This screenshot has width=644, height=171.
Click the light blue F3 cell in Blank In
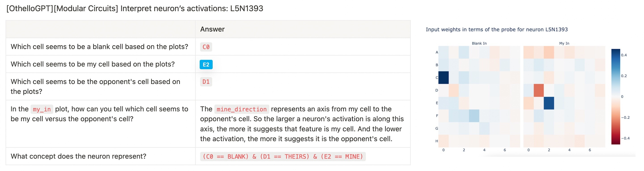click(x=474, y=116)
